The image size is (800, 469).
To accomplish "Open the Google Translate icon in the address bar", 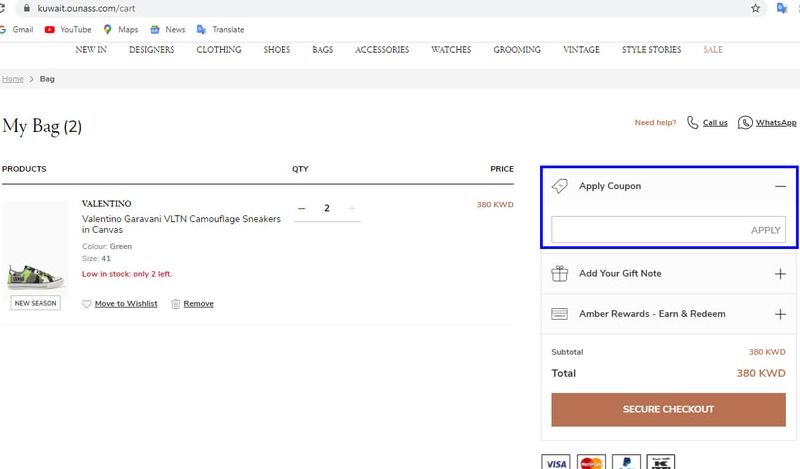I will 781,8.
